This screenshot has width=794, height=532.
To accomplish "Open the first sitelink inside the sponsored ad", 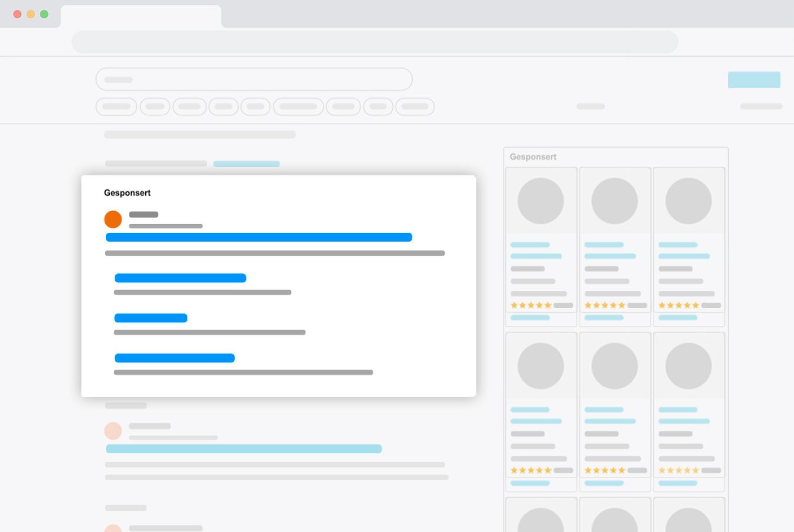I will click(181, 277).
